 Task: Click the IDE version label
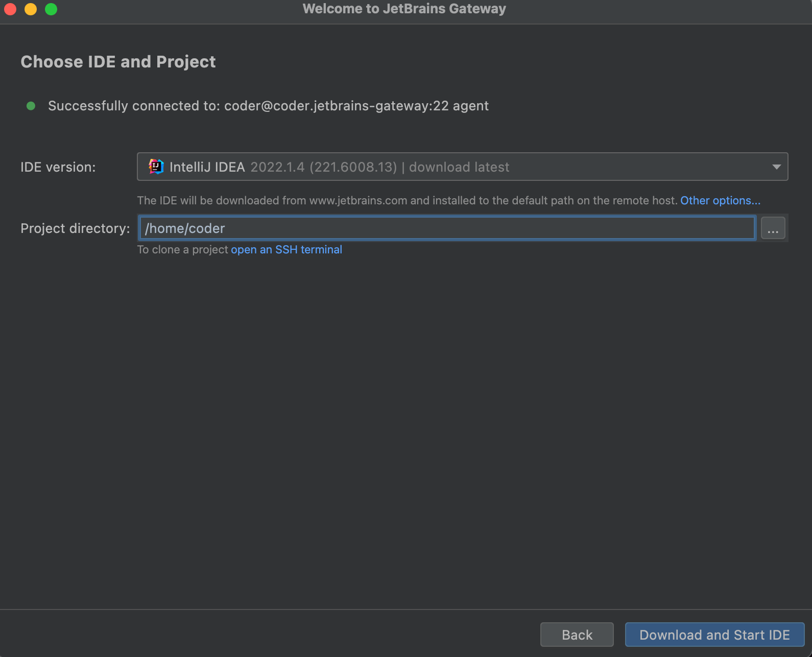pyautogui.click(x=58, y=167)
